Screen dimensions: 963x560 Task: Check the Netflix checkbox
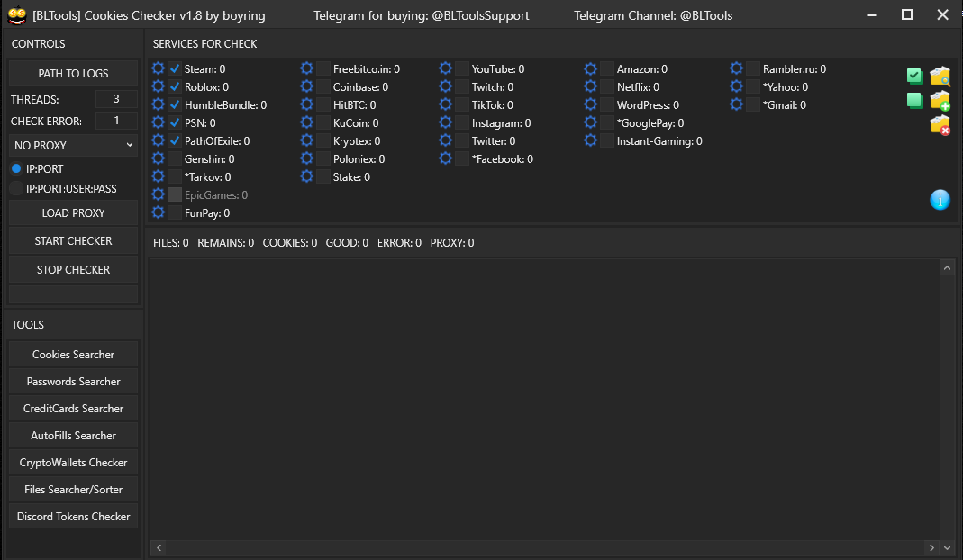(607, 86)
